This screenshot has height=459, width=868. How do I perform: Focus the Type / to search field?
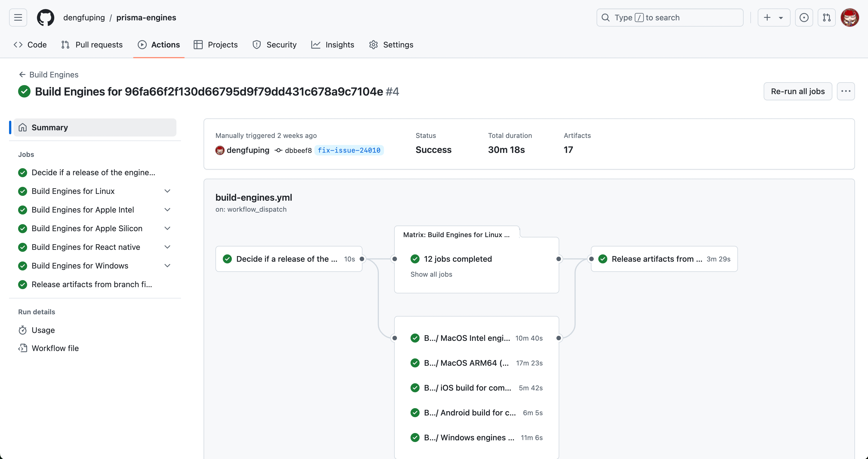click(x=670, y=18)
